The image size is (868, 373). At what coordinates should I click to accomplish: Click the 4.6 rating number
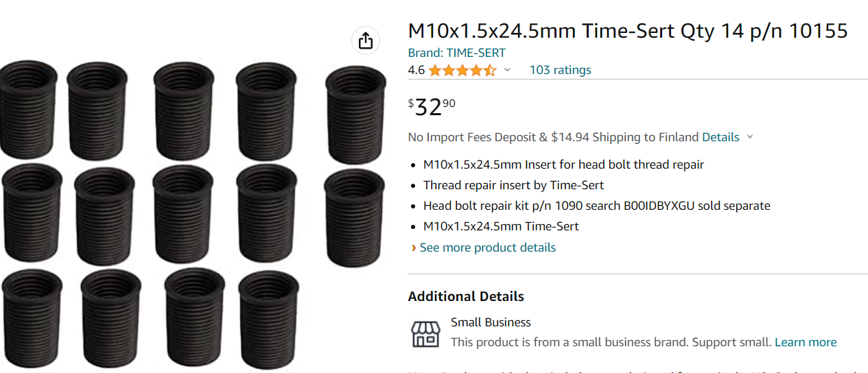pyautogui.click(x=416, y=70)
